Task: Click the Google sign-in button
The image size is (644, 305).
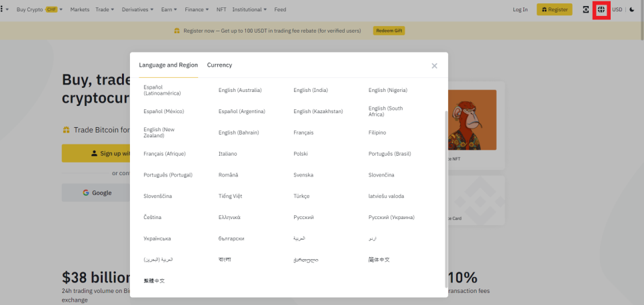Action: tap(97, 192)
